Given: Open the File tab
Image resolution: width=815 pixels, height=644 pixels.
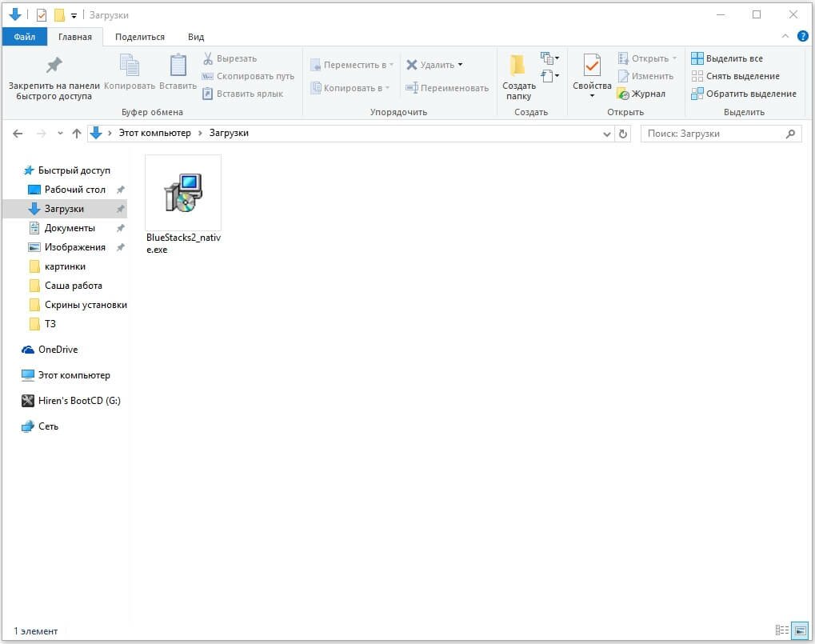Looking at the screenshot, I should (x=25, y=37).
